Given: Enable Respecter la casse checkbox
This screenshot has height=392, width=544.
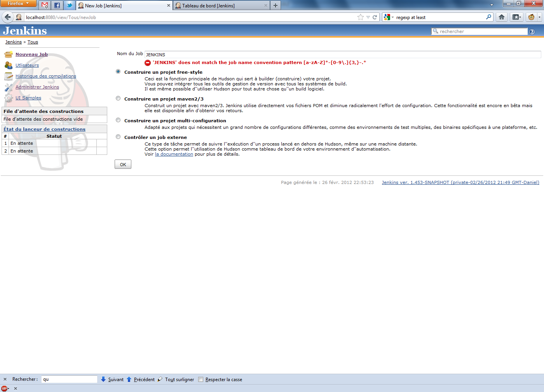Looking at the screenshot, I should [x=201, y=380].
